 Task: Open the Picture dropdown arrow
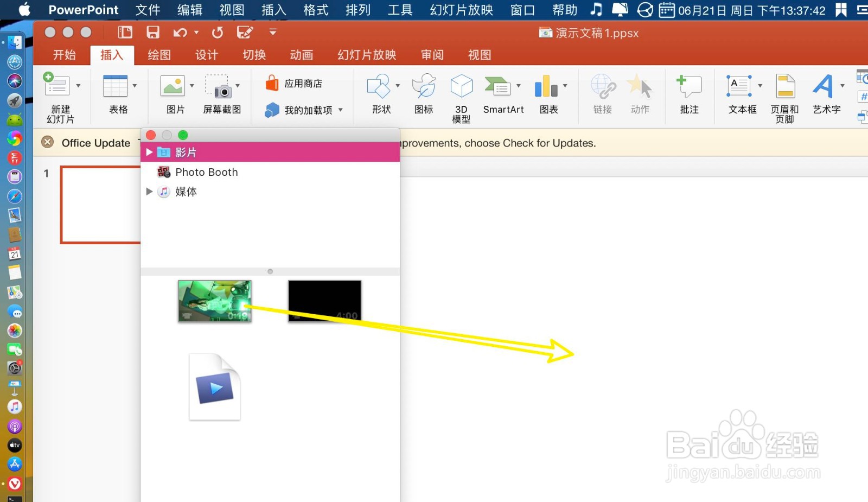tap(192, 86)
